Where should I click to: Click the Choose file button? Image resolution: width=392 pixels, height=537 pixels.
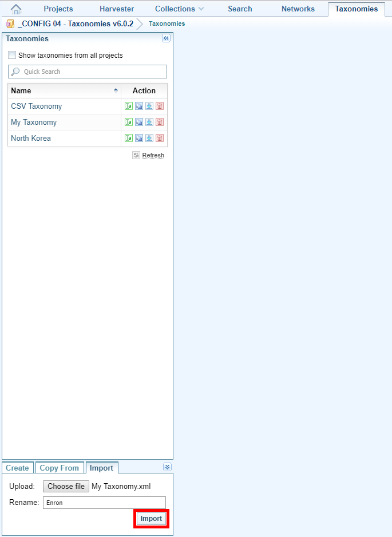(x=66, y=487)
